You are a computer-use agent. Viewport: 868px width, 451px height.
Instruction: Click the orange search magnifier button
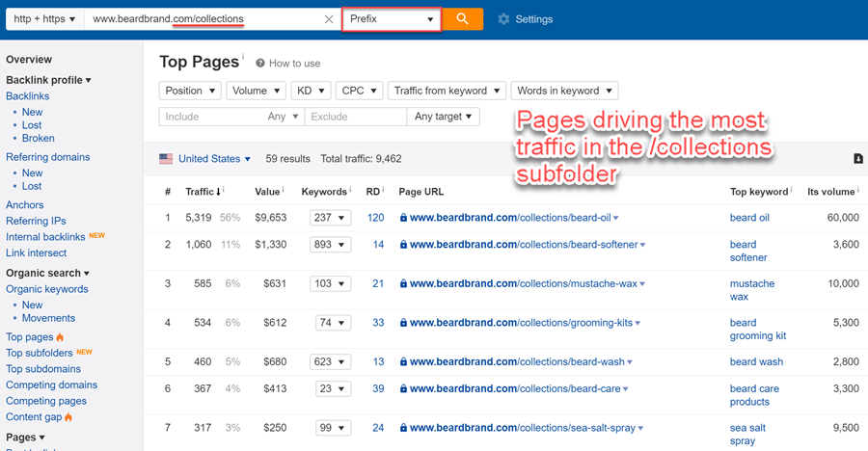(x=463, y=18)
